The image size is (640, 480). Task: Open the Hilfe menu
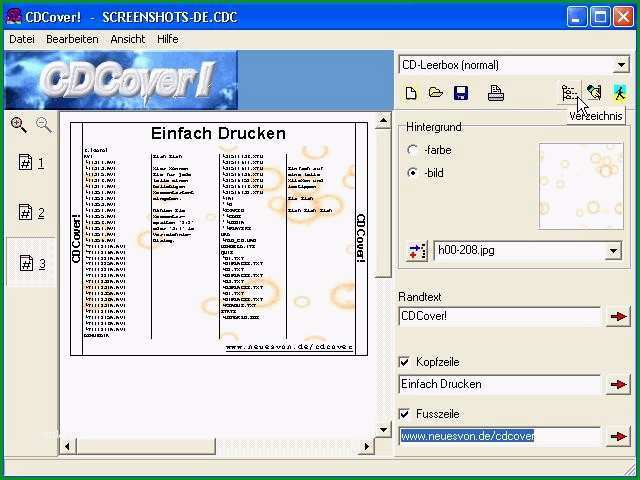[x=167, y=39]
